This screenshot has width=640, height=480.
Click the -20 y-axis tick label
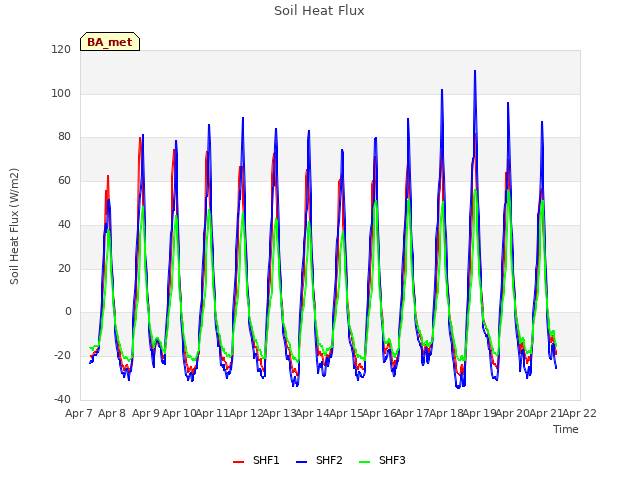click(62, 356)
